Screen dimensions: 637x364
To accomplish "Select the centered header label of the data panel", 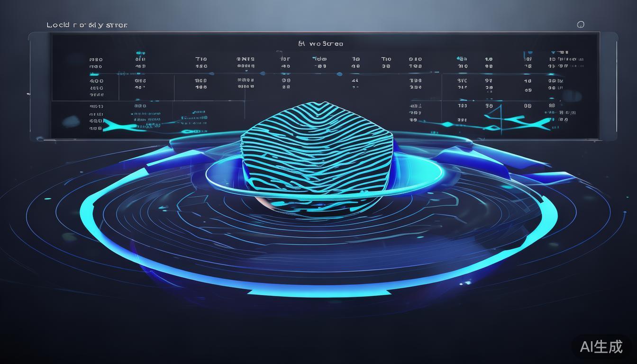I will pos(320,44).
